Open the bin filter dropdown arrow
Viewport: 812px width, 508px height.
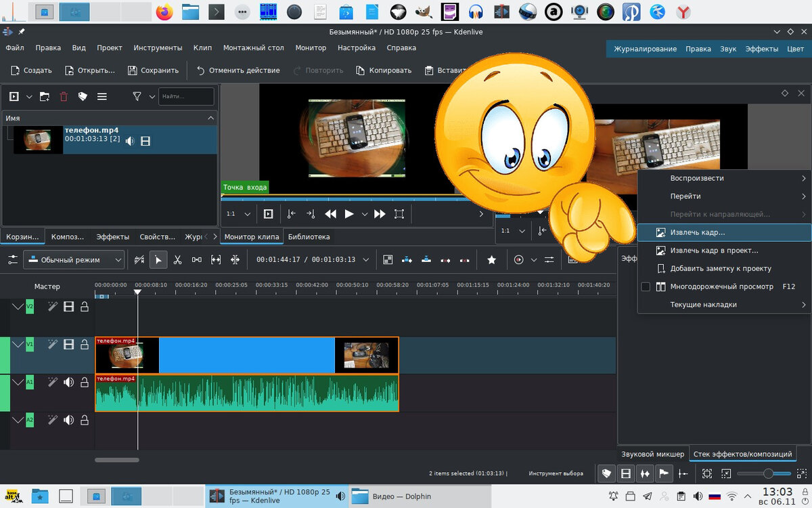coord(152,97)
